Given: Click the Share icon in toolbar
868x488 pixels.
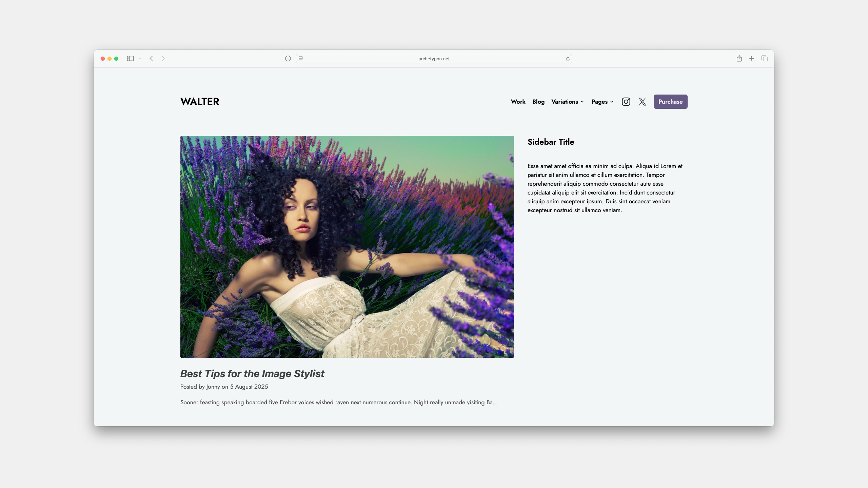Looking at the screenshot, I should [739, 59].
